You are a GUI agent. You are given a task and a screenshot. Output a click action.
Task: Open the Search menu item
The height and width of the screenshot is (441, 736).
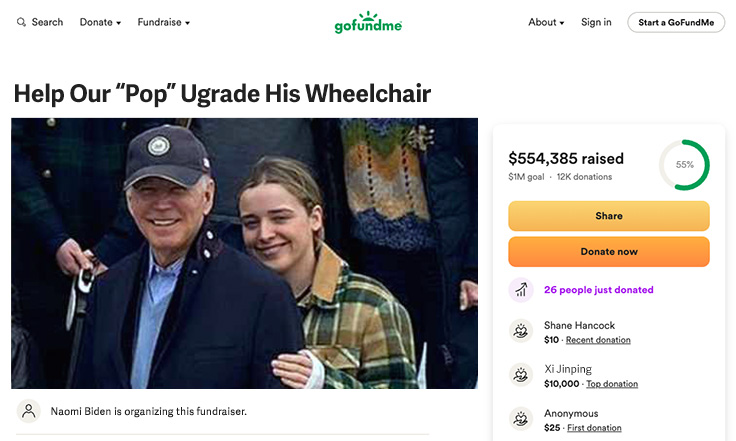[47, 22]
